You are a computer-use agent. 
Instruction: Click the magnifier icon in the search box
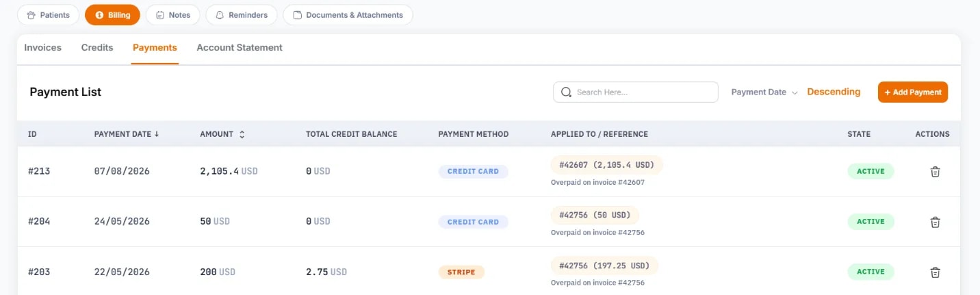tap(566, 92)
